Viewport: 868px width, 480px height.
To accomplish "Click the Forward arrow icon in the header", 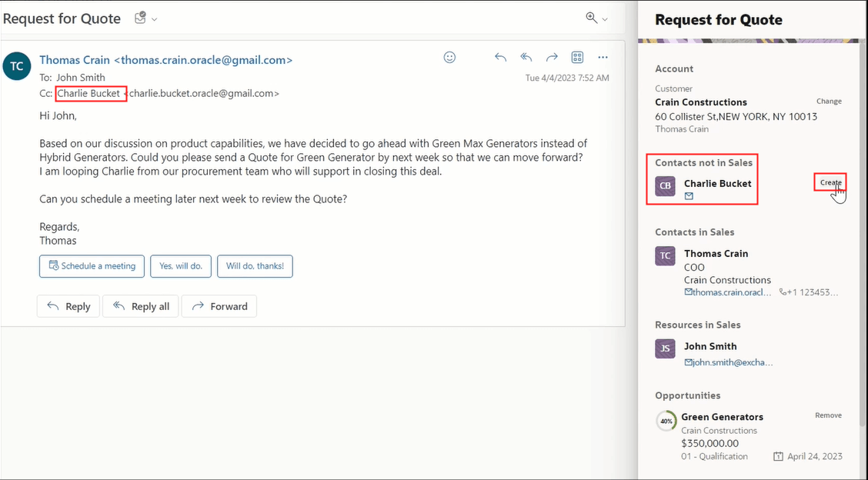I will click(552, 57).
